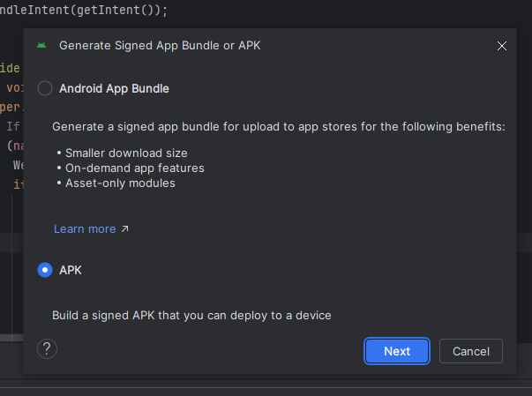Image resolution: width=532 pixels, height=396 pixels.
Task: Click the signed app bundle description text
Action: (278, 127)
